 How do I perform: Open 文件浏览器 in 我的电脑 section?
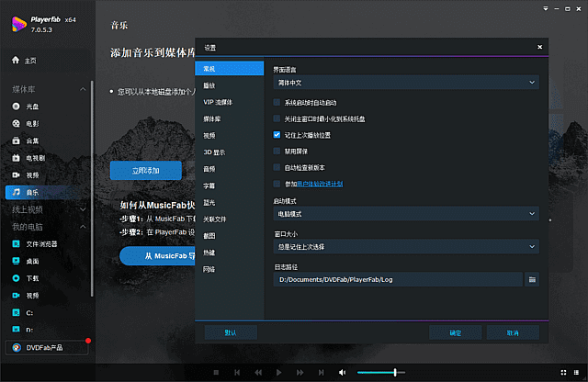click(x=42, y=243)
